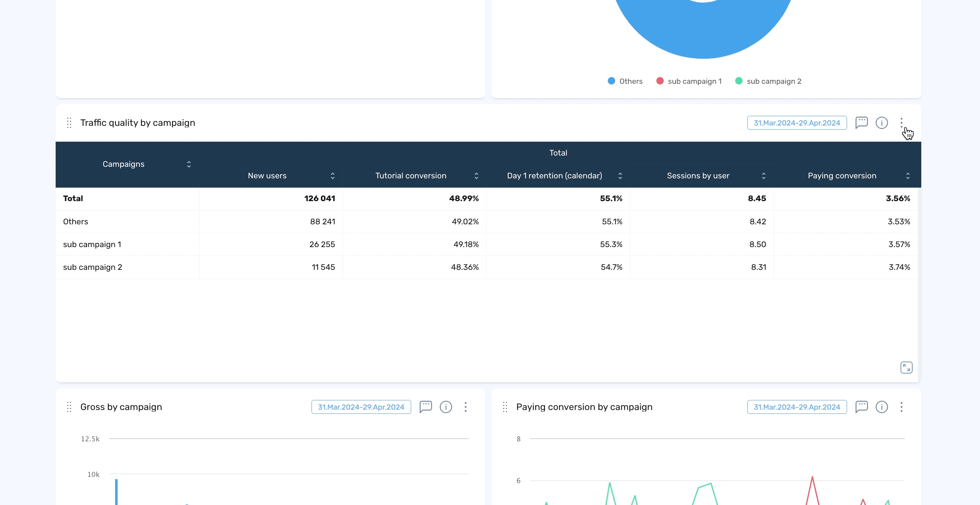Click info icon on Traffic quality widget
980x505 pixels.
881,123
